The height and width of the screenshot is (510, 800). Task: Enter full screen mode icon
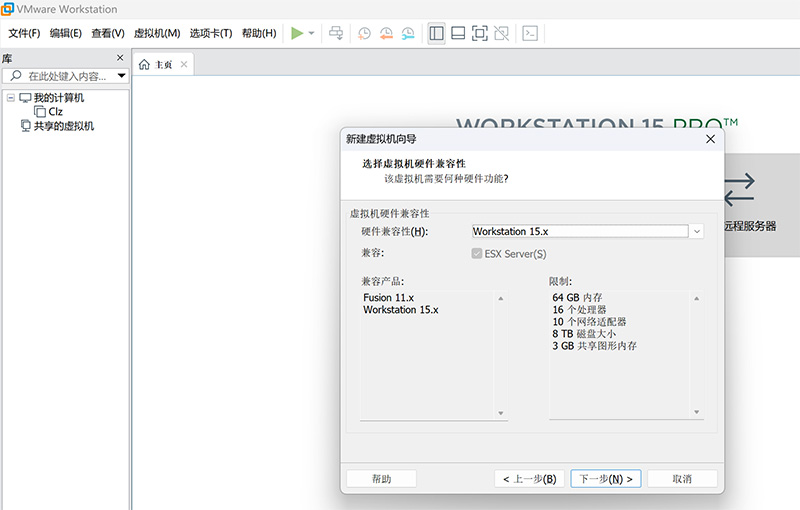480,34
